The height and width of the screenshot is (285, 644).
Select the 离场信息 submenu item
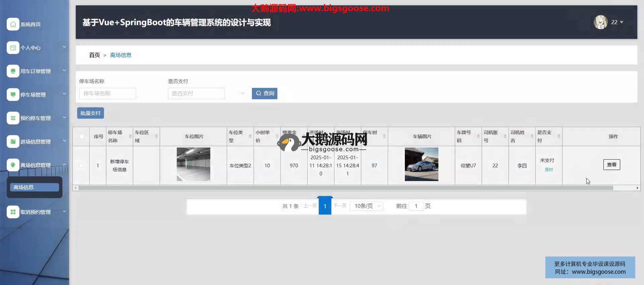tap(34, 187)
